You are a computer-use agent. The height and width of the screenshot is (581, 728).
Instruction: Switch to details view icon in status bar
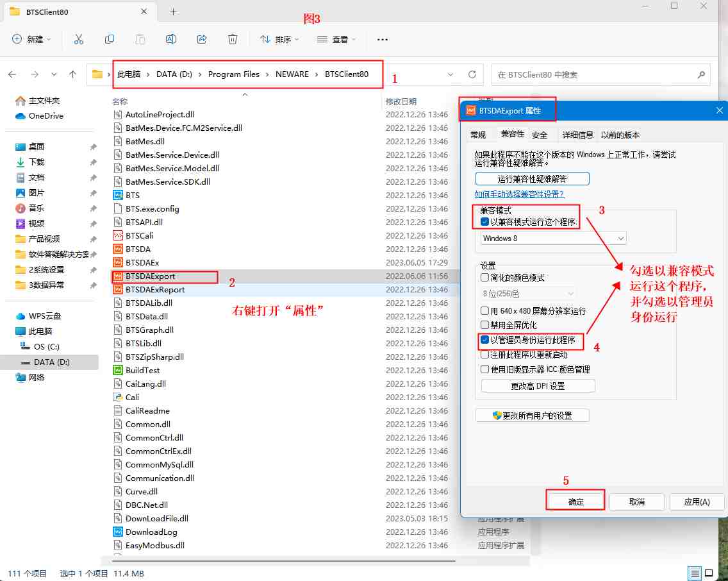(695, 573)
